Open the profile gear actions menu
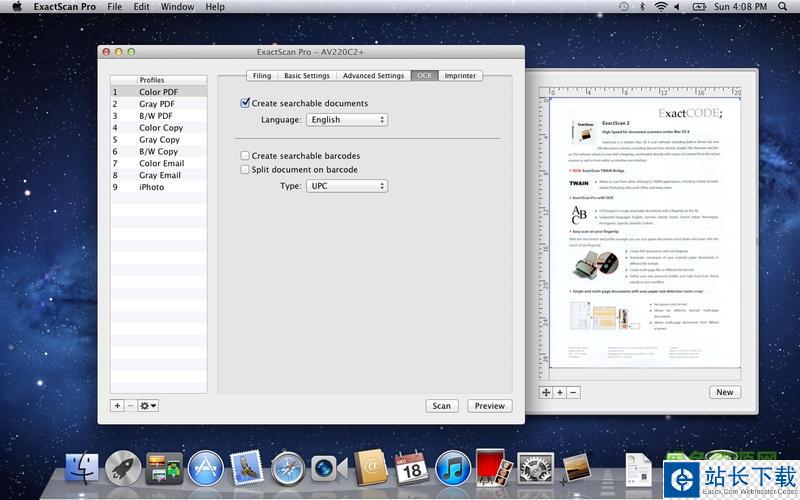800x500 pixels. click(x=148, y=405)
